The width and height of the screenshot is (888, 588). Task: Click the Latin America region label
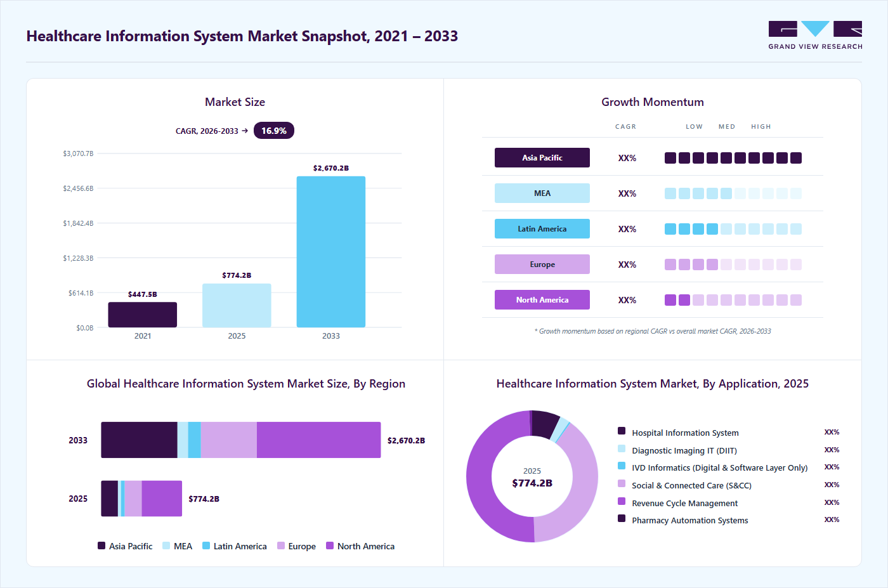(x=542, y=229)
